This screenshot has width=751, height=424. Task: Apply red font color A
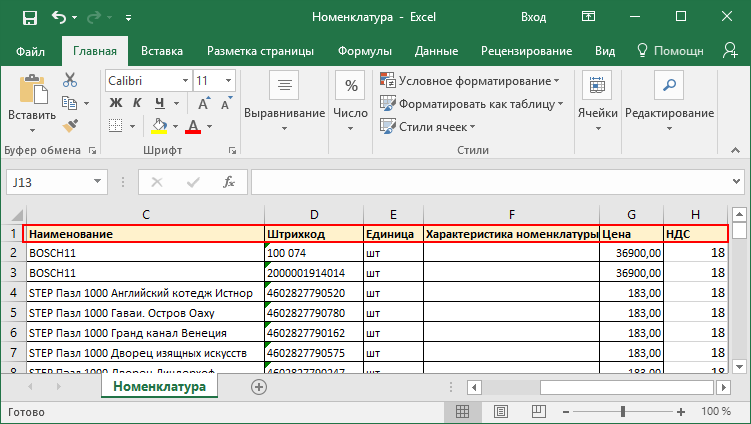click(x=193, y=126)
